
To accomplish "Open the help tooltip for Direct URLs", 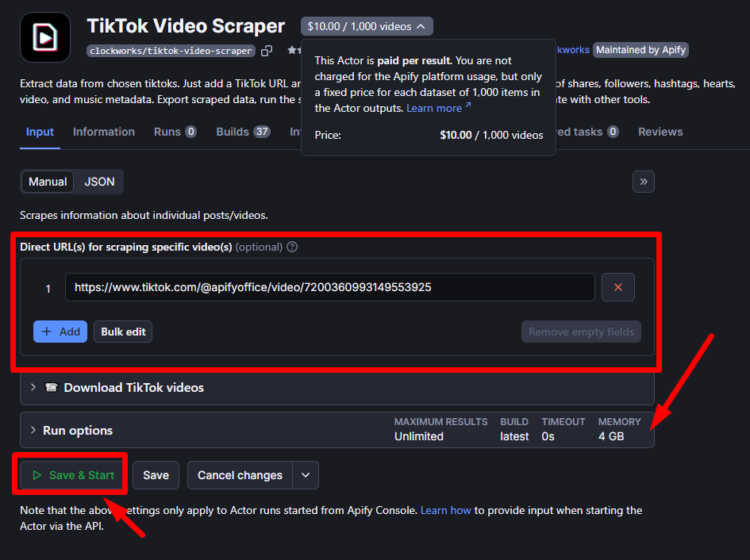I will pyautogui.click(x=292, y=247).
